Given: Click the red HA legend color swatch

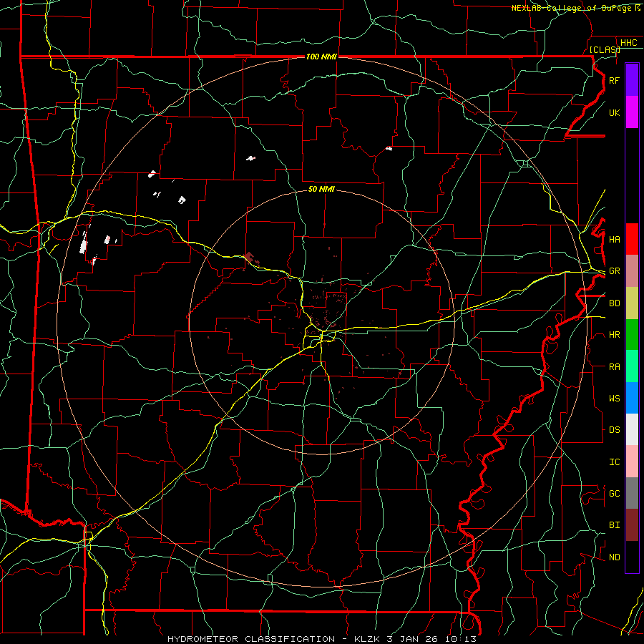Looking at the screenshot, I should pos(632,239).
